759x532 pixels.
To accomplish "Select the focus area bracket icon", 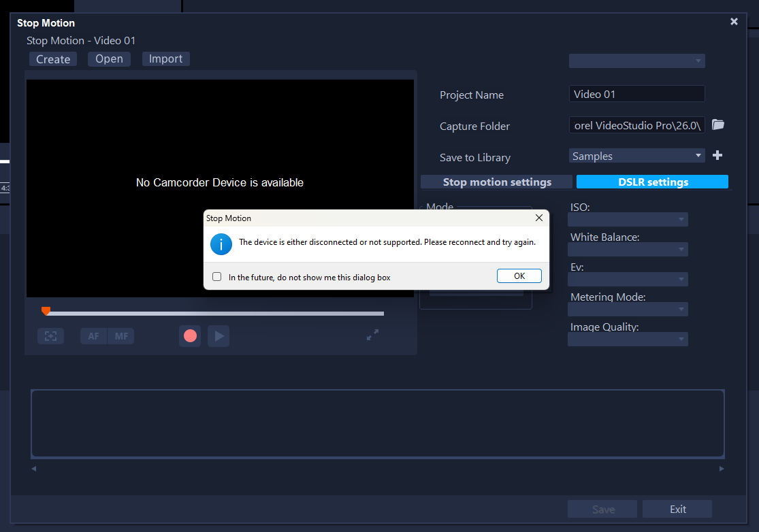I will click(x=50, y=335).
